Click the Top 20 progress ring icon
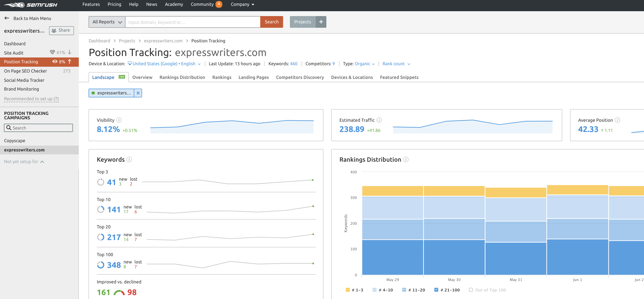 point(100,237)
